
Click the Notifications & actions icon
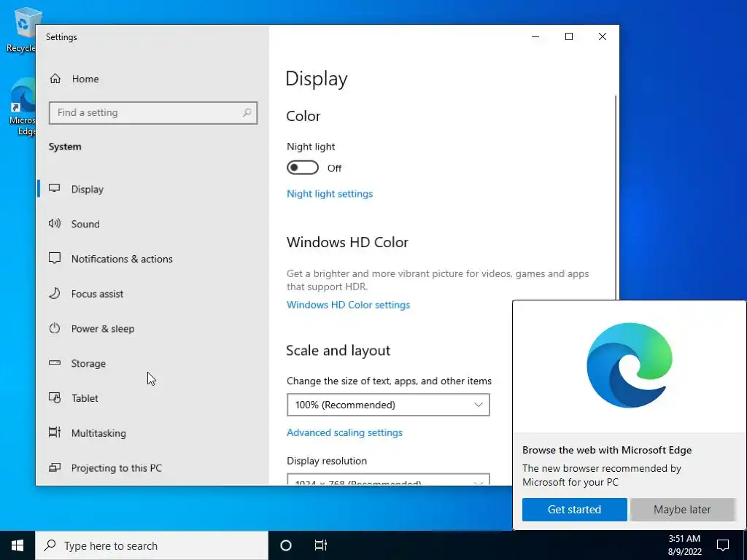55,258
